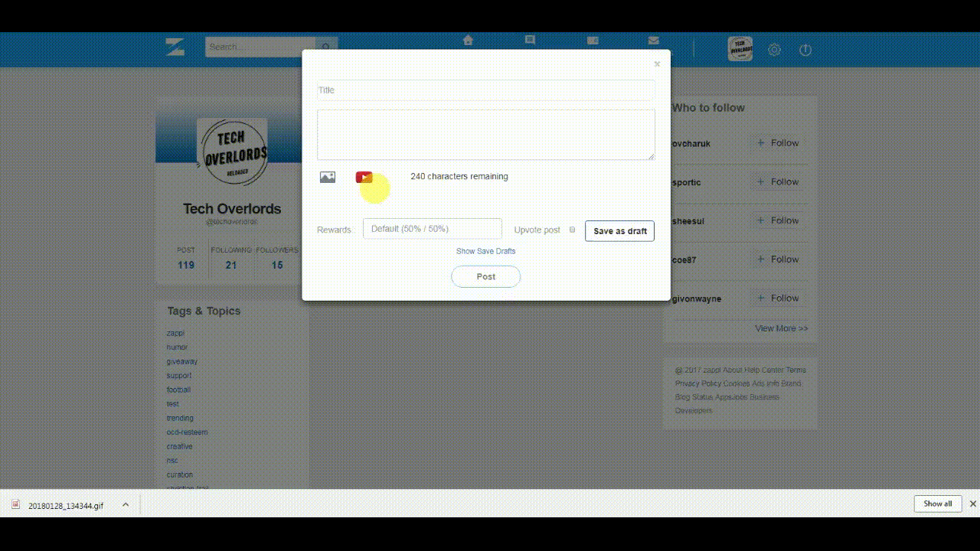Click the Tech Overlords profile name

232,209
